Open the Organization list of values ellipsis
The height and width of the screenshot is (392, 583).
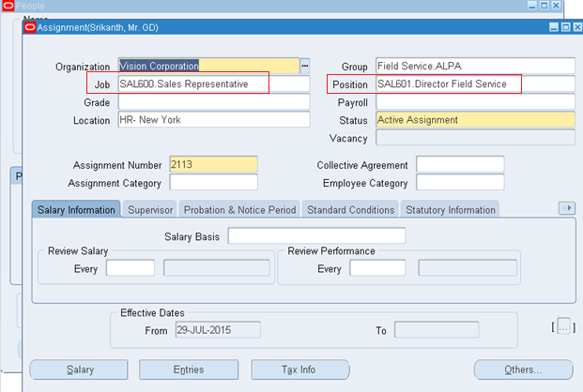304,67
